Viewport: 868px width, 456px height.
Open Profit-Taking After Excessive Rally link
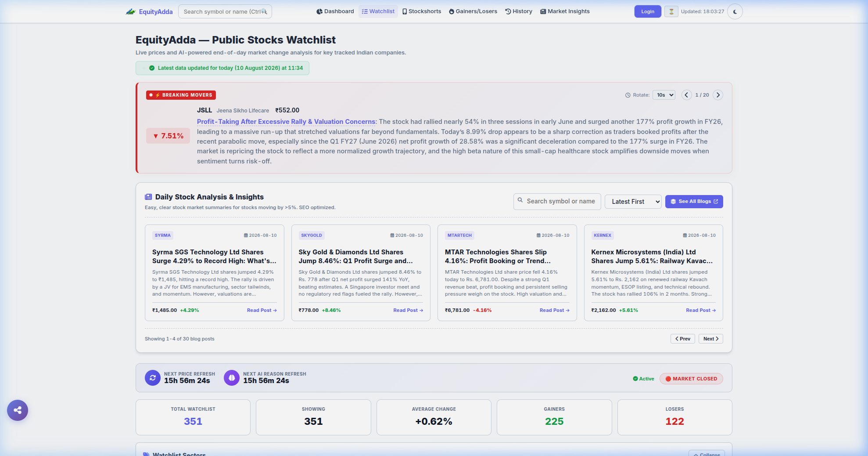[286, 122]
